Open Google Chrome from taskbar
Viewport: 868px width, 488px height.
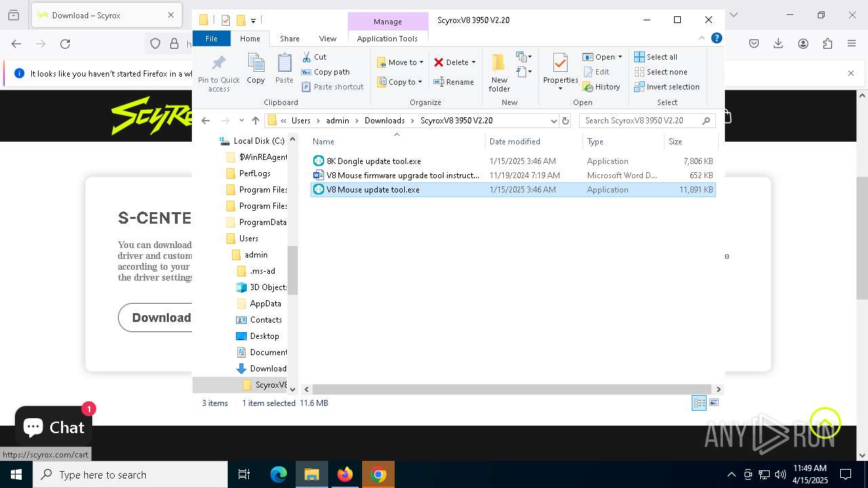click(379, 474)
